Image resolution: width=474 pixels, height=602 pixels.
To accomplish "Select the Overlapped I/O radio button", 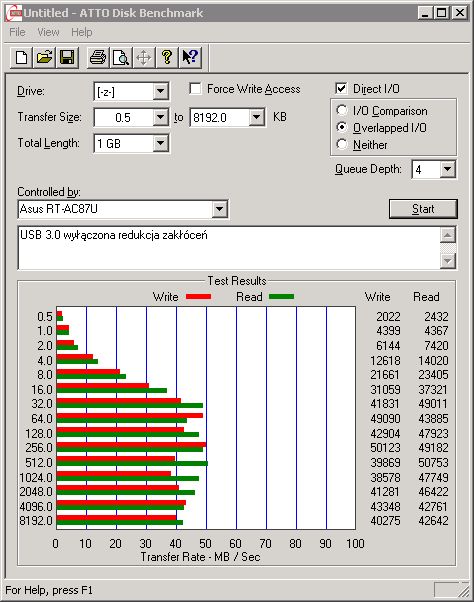I will tap(342, 127).
